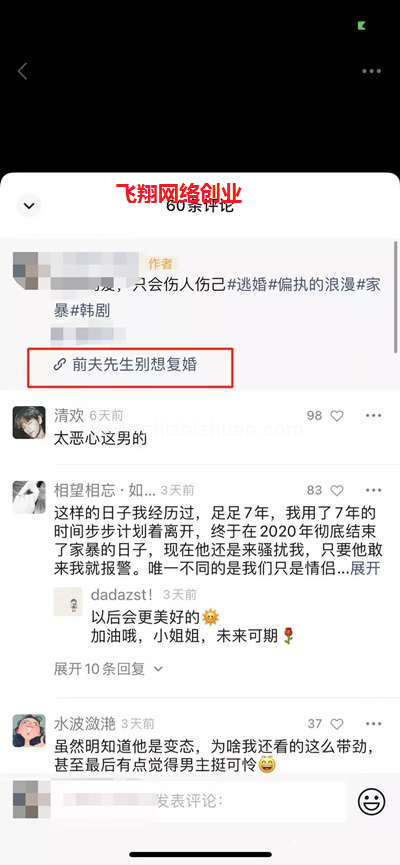The image size is (400, 865).
Task: Like 水波潋滟's comment with heart icon
Action: 337,724
